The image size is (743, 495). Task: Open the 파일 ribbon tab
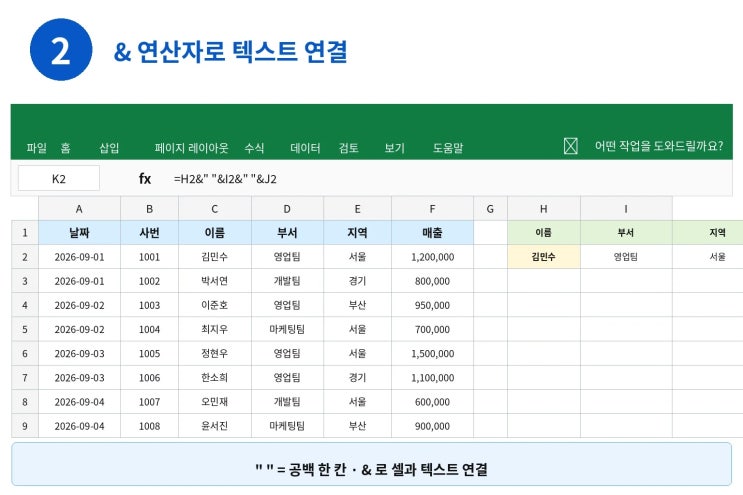(x=36, y=148)
